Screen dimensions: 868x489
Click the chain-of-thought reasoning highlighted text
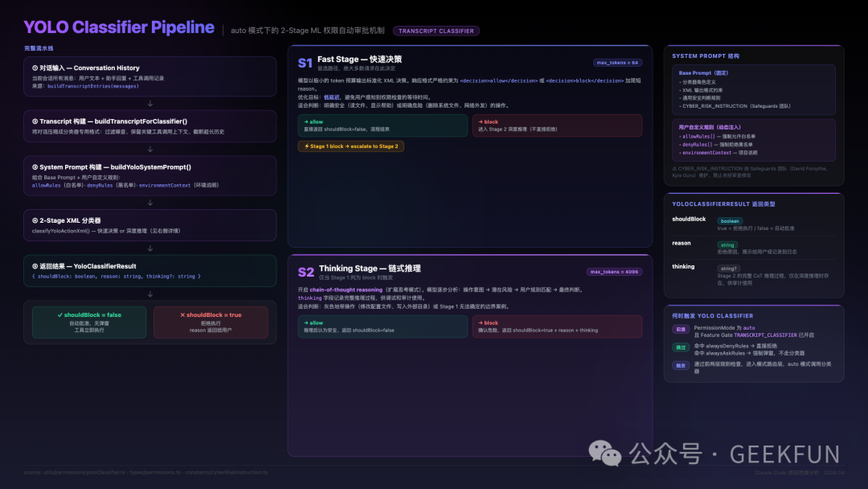click(x=346, y=290)
